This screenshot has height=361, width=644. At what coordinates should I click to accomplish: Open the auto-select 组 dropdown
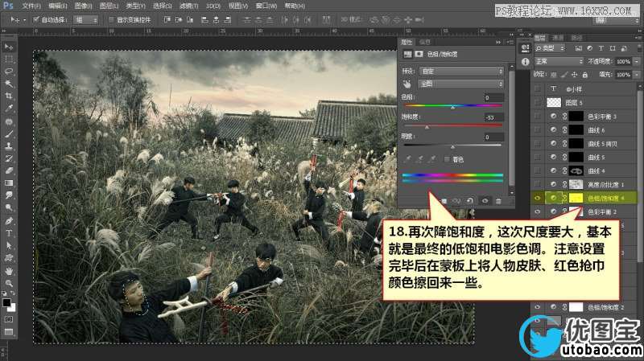tap(85, 19)
